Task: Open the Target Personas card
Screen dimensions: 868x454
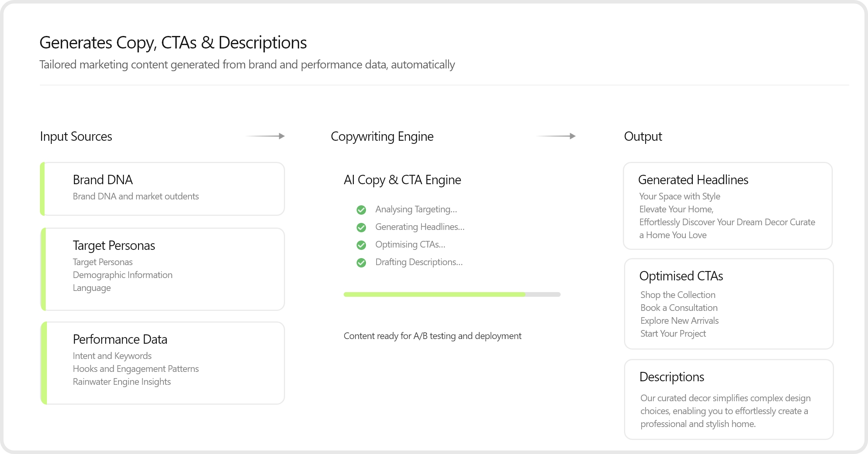Action: (x=163, y=269)
